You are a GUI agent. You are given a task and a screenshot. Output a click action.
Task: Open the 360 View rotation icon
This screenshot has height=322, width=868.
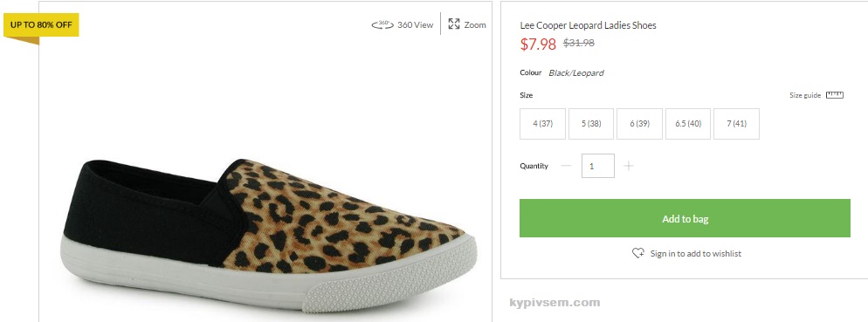coord(382,24)
